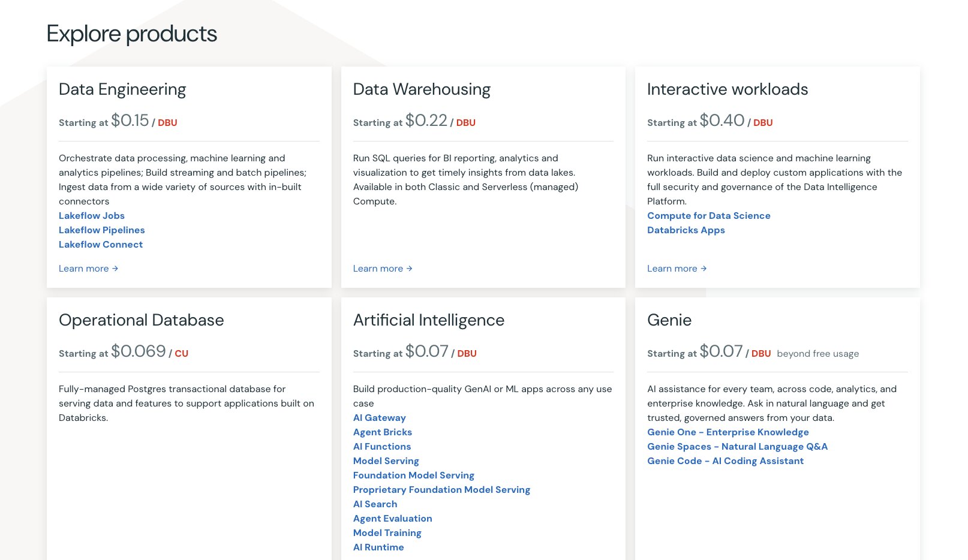Viewport: 968px width, 560px height.
Task: Click the DBU label in Data Warehousing
Action: [466, 123]
